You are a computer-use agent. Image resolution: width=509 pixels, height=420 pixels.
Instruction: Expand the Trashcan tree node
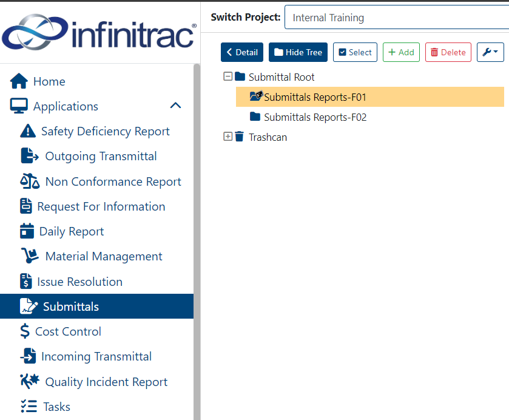(x=228, y=137)
